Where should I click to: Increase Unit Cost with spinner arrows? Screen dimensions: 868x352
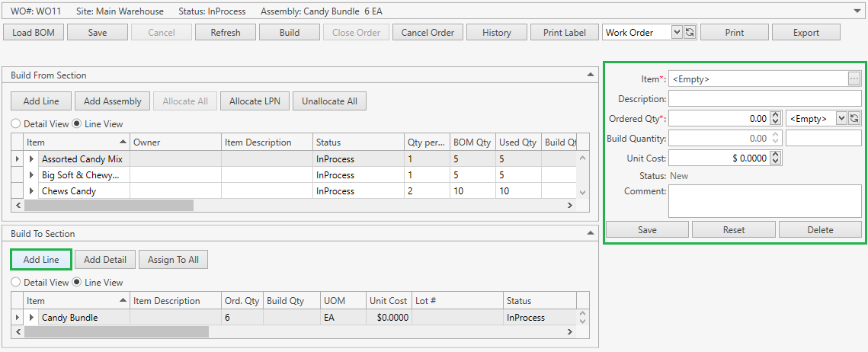click(x=776, y=155)
